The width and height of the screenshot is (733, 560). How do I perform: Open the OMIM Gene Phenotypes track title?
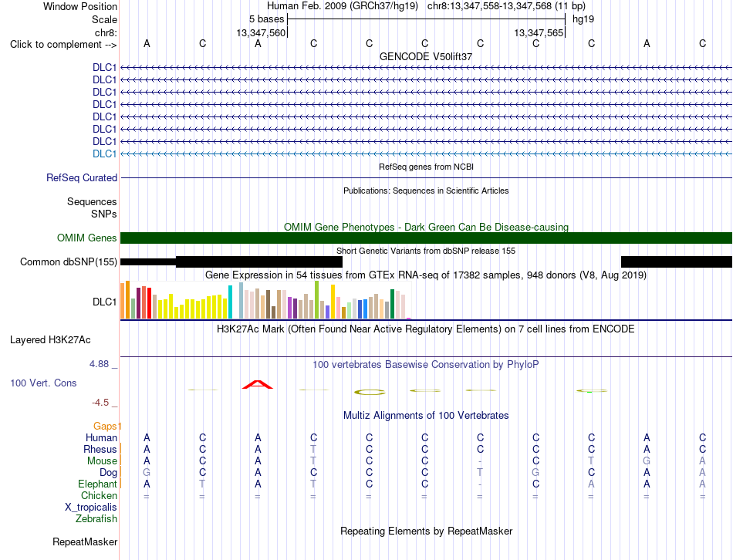pos(426,228)
